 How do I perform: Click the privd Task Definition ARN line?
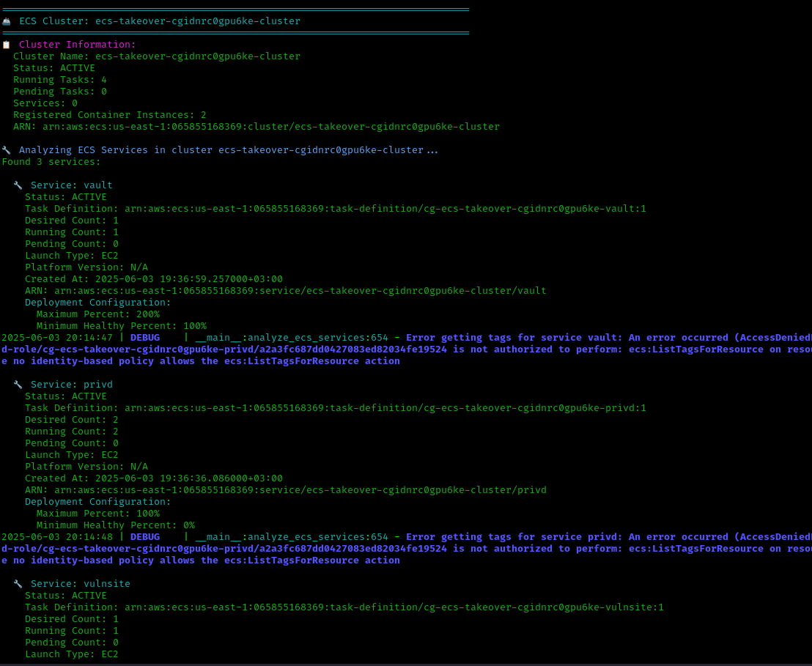[336, 408]
